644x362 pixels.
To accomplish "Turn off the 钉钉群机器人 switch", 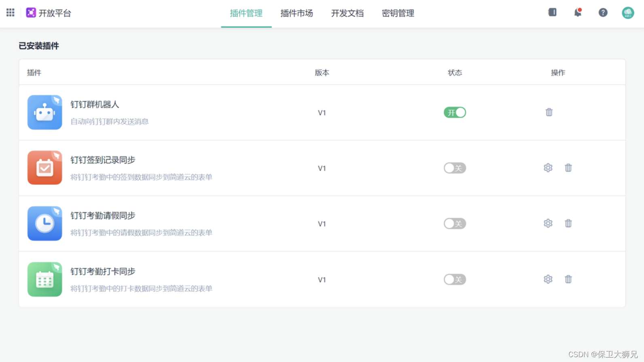I will tap(455, 112).
